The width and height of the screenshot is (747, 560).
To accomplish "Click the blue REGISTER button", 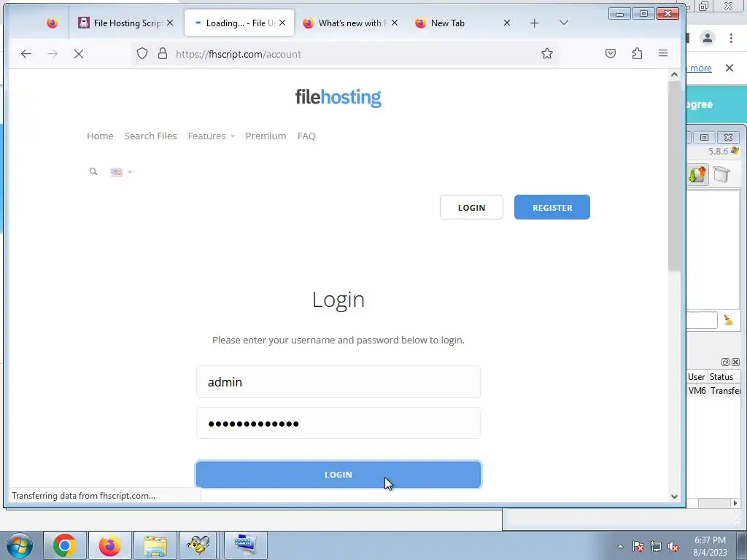I will click(552, 207).
